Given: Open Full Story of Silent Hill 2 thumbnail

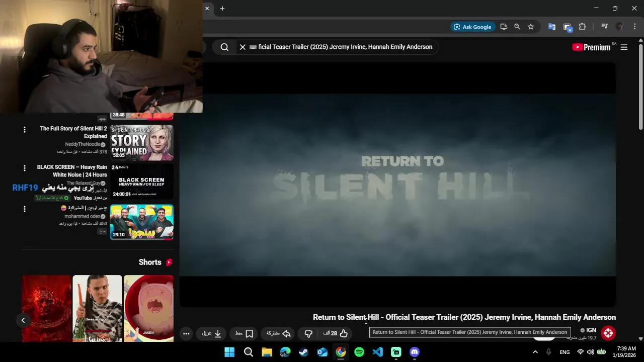Looking at the screenshot, I should [142, 143].
